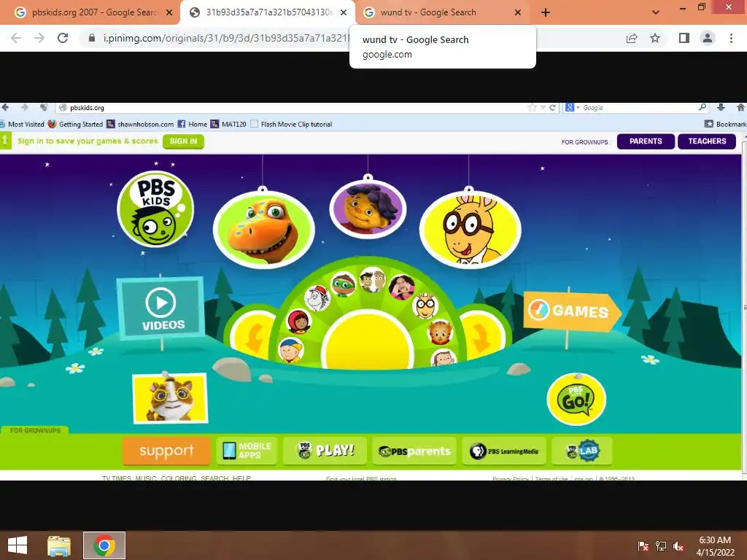The height and width of the screenshot is (560, 747).
Task: Select Caillou icon on the character wheel
Action: [290, 350]
